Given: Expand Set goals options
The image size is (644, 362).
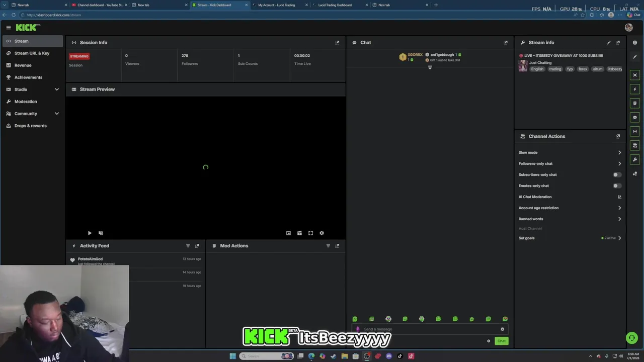Looking at the screenshot, I should click(x=619, y=238).
